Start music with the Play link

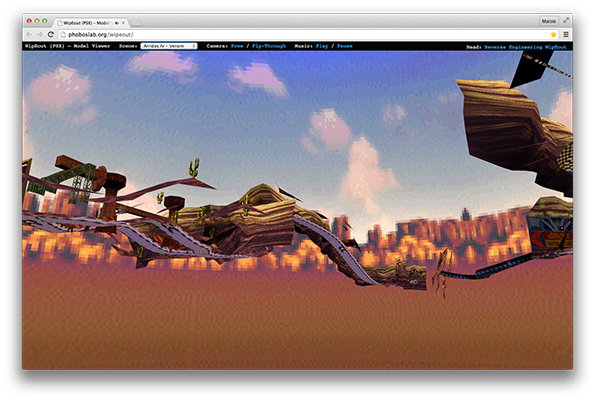tap(321, 46)
